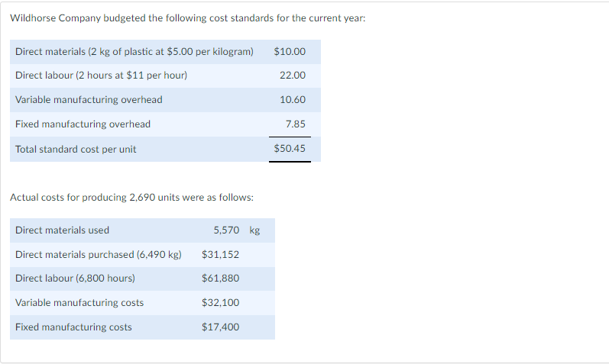Select the Direct materials used label

tap(62, 230)
